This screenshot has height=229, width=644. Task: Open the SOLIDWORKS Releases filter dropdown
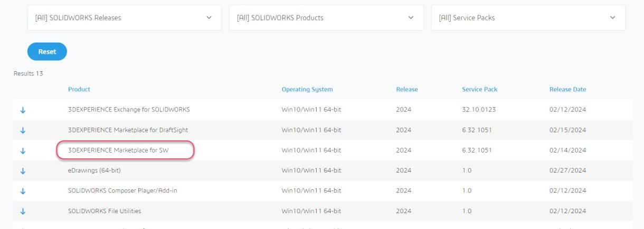(125, 18)
